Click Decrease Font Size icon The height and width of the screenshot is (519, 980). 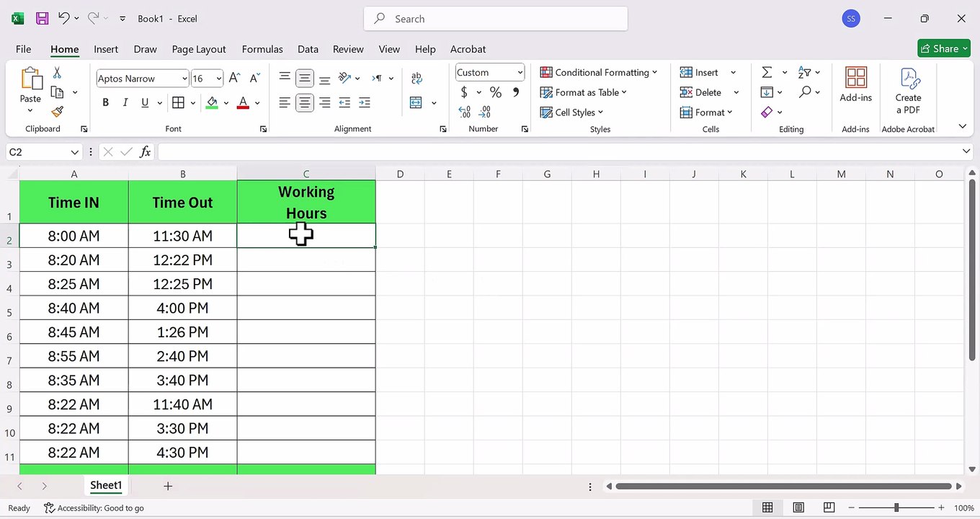click(254, 78)
